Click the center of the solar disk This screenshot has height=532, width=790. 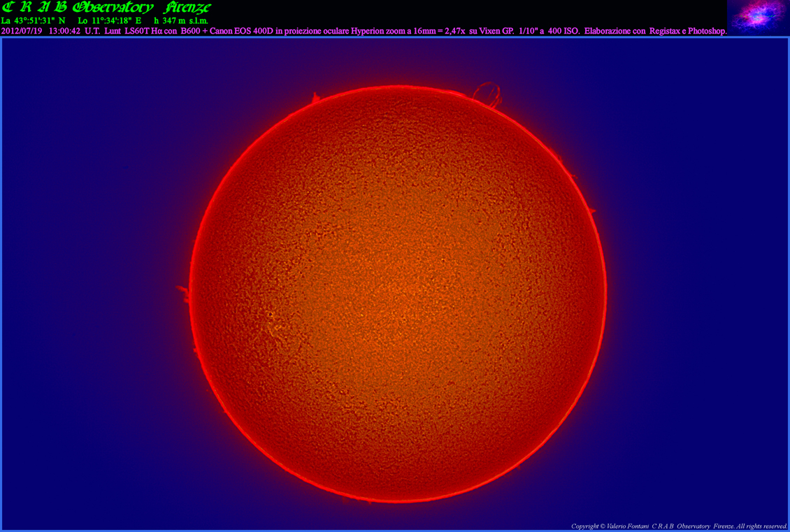[397, 292]
